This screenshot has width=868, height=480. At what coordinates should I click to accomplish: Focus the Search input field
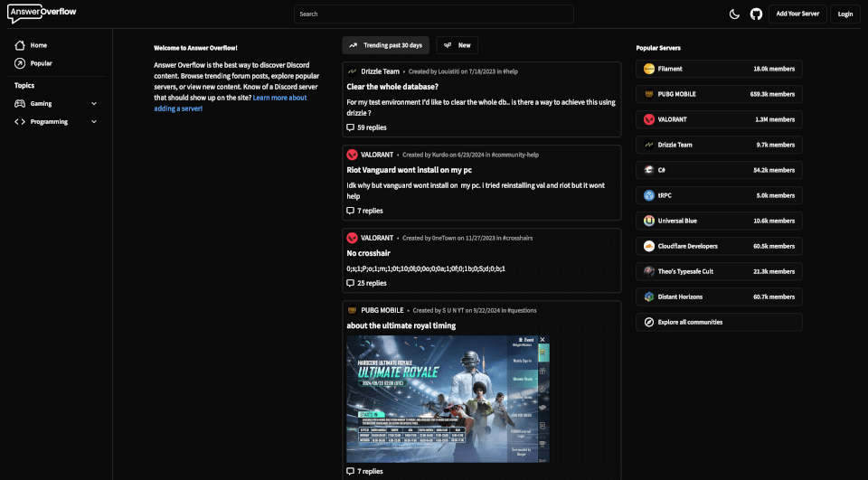[433, 14]
